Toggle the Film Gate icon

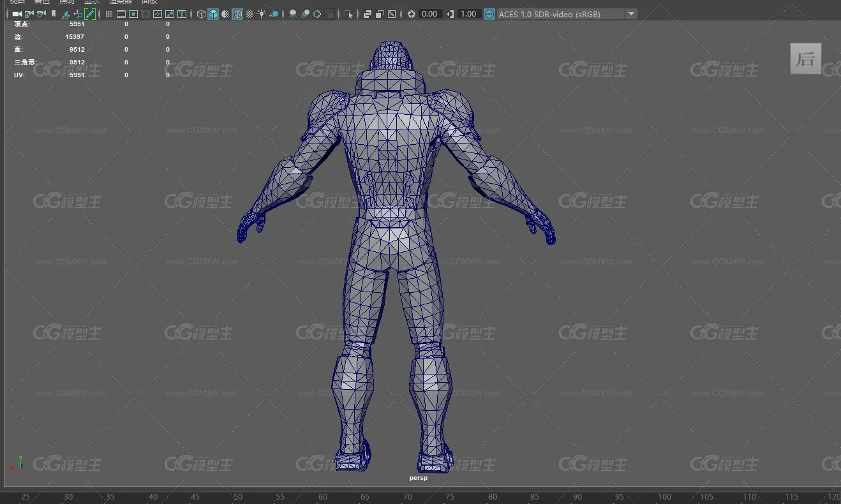tap(121, 14)
